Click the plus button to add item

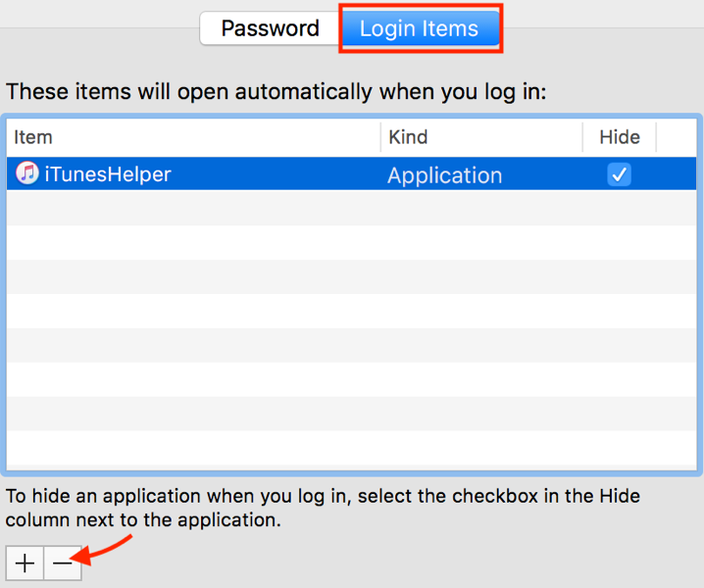click(x=25, y=563)
